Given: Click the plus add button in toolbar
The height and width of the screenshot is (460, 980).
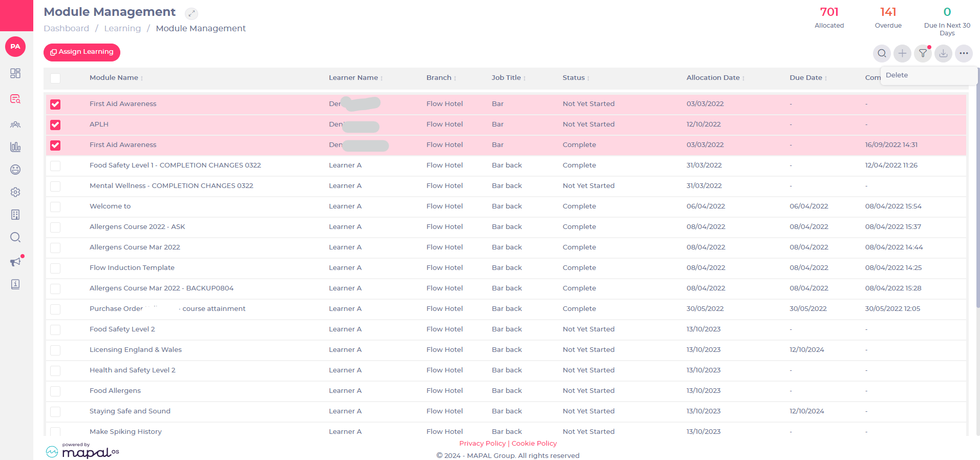Looking at the screenshot, I should pos(902,53).
